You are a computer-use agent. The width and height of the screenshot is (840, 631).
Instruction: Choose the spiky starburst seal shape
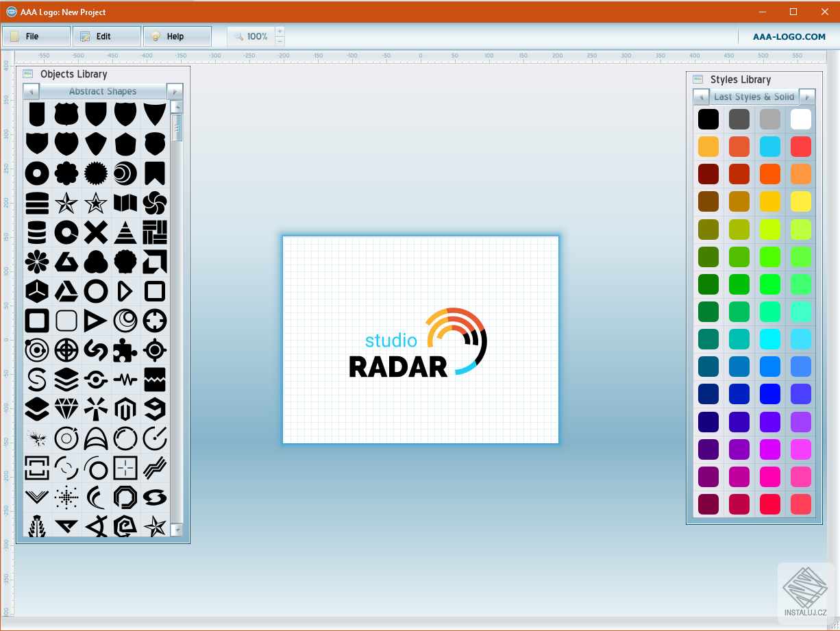coord(96,173)
